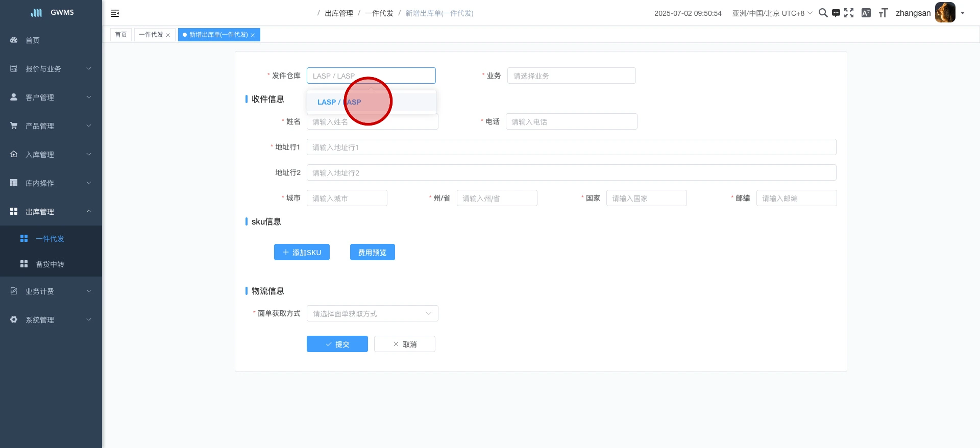Viewport: 980px width, 448px height.
Task: Click the language translation icon
Action: [866, 13]
